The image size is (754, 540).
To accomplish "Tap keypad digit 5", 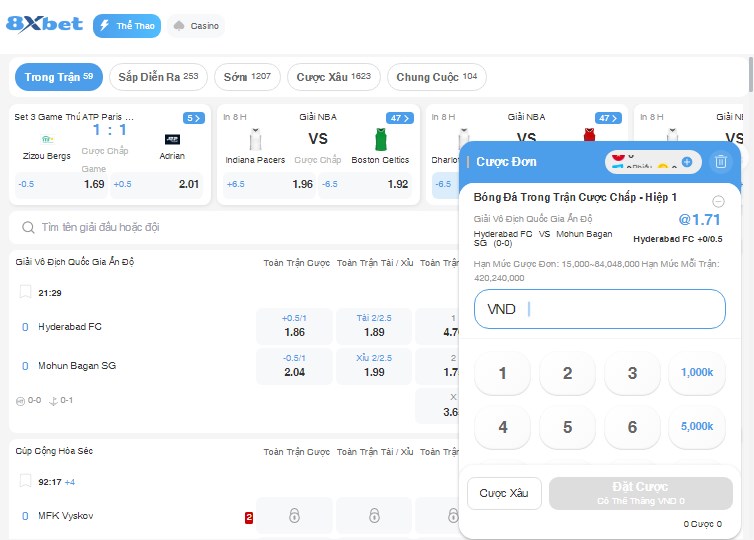I will pyautogui.click(x=567, y=427).
